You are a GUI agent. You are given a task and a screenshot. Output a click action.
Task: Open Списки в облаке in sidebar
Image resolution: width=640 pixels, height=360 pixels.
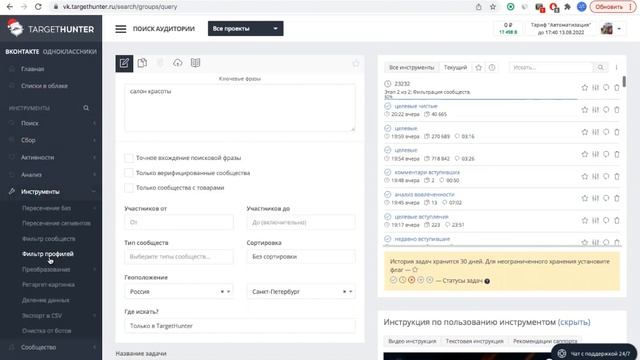[x=44, y=86]
